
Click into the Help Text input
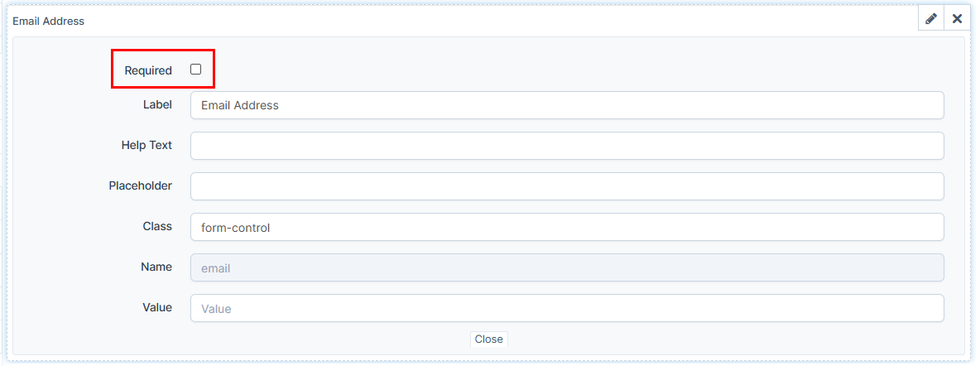567,146
